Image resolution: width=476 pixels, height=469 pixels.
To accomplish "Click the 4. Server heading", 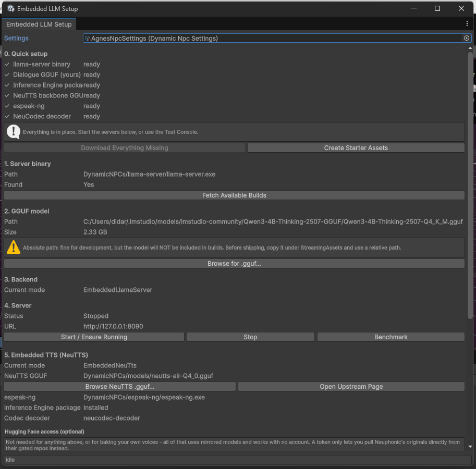I will tap(18, 305).
